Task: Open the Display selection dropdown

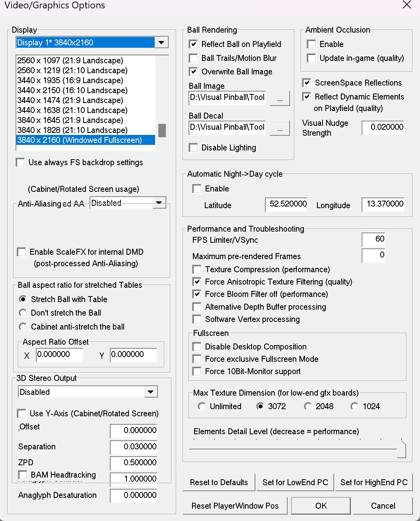Action: click(161, 42)
